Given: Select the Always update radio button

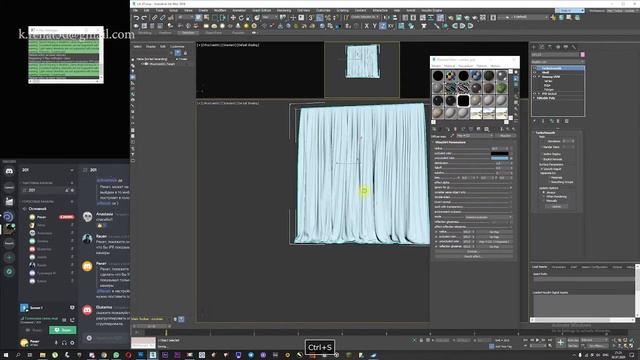Looking at the screenshot, I should pyautogui.click(x=544, y=192).
